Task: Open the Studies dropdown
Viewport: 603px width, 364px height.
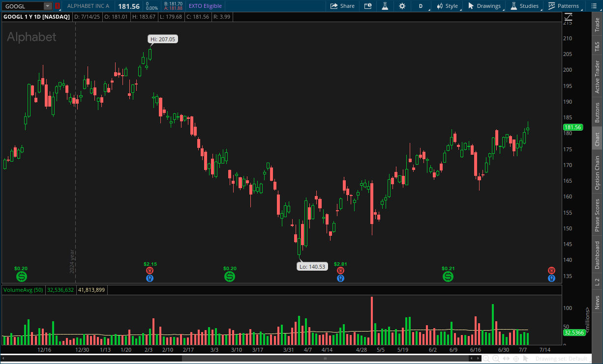Action: [x=525, y=6]
